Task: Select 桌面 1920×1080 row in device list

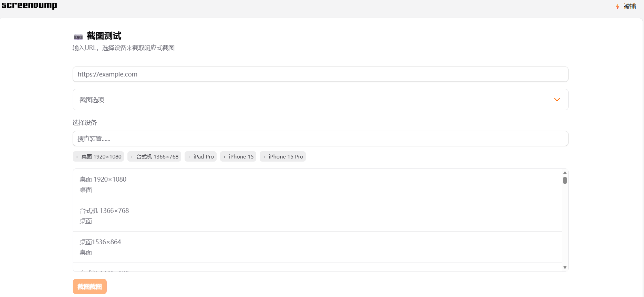Action: (x=317, y=184)
